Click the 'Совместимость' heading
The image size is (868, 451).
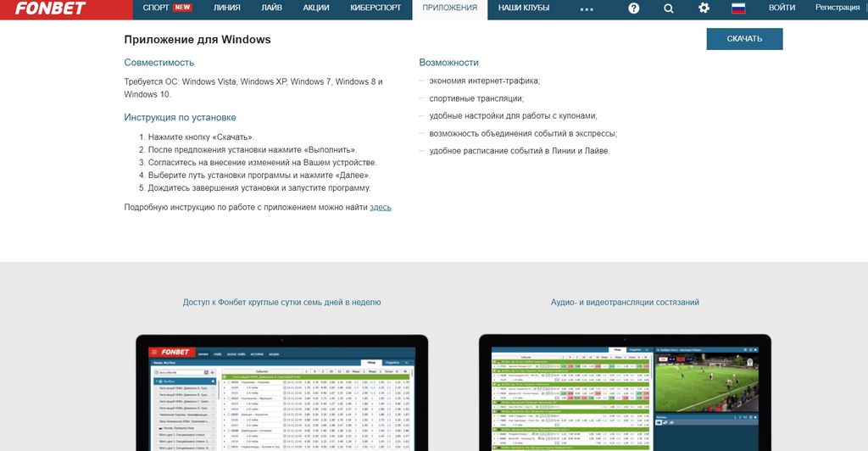pyautogui.click(x=159, y=63)
